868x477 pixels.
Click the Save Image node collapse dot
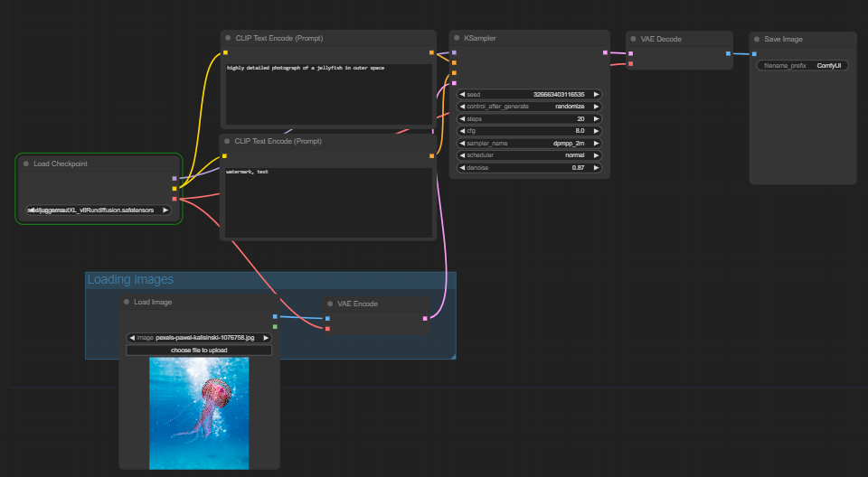(757, 39)
